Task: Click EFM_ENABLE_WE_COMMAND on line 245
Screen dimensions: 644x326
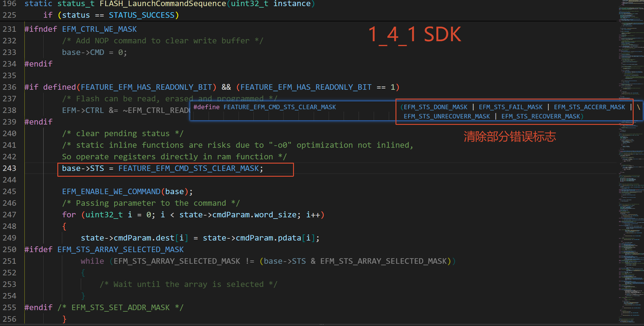Action: (x=111, y=191)
